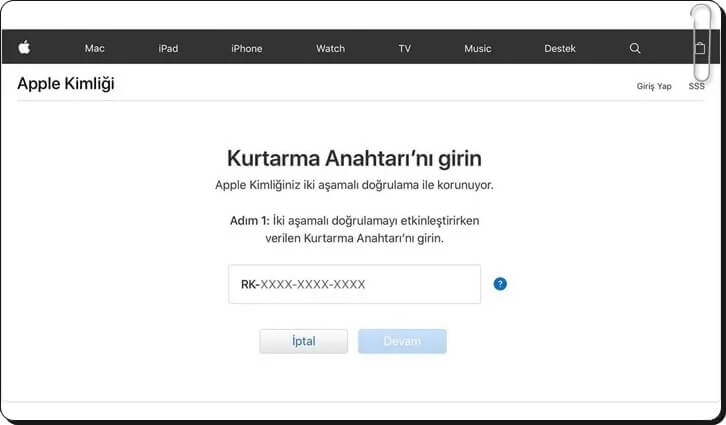
Task: Open the search magnifier icon
Action: tap(635, 48)
